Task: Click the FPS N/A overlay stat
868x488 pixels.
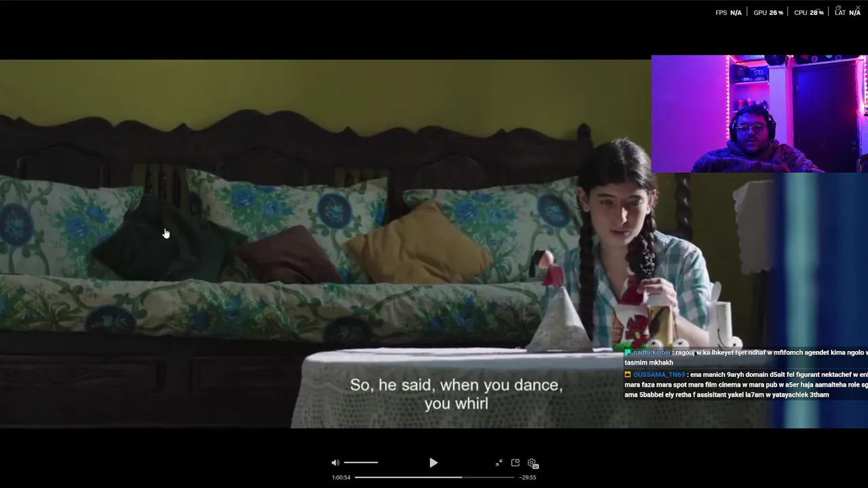Action: coord(728,12)
